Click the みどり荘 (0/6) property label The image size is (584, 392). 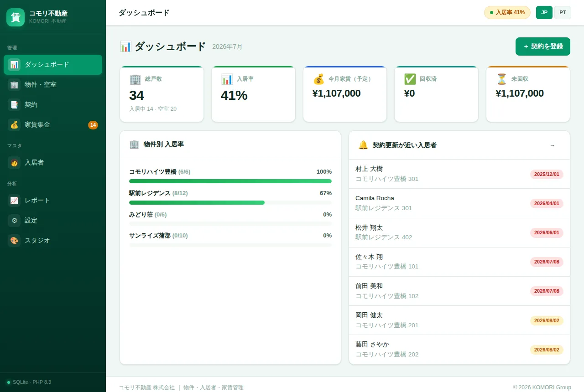pos(148,215)
